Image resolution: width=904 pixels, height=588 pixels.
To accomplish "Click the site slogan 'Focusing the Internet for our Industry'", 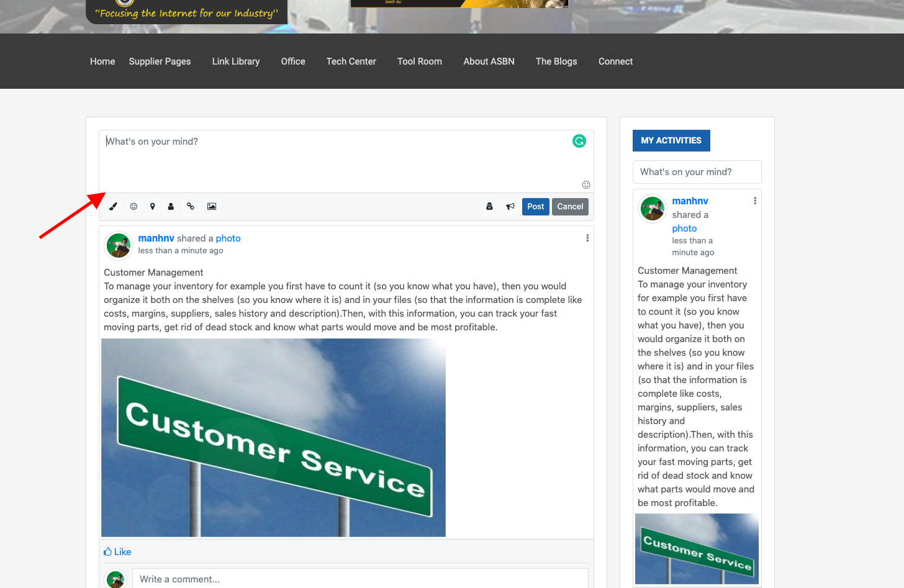I will click(x=186, y=13).
